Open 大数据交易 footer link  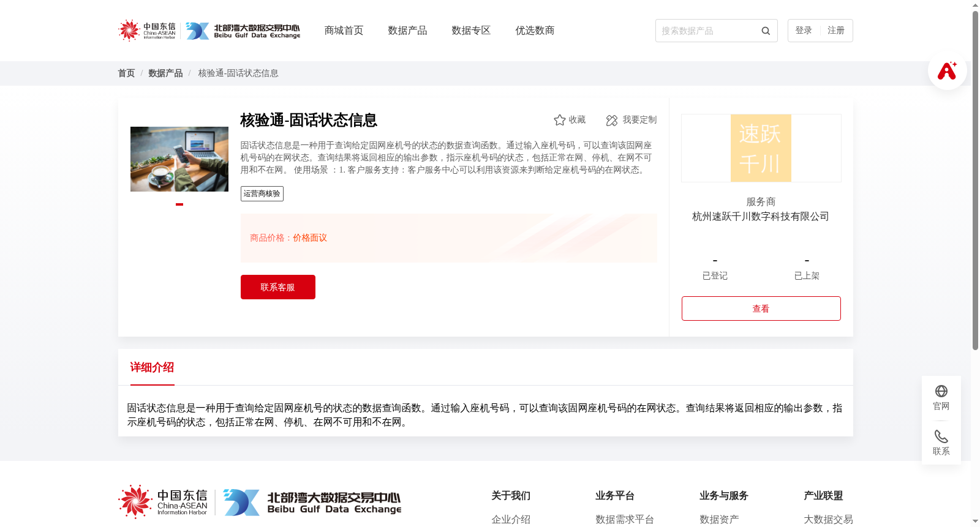click(828, 520)
